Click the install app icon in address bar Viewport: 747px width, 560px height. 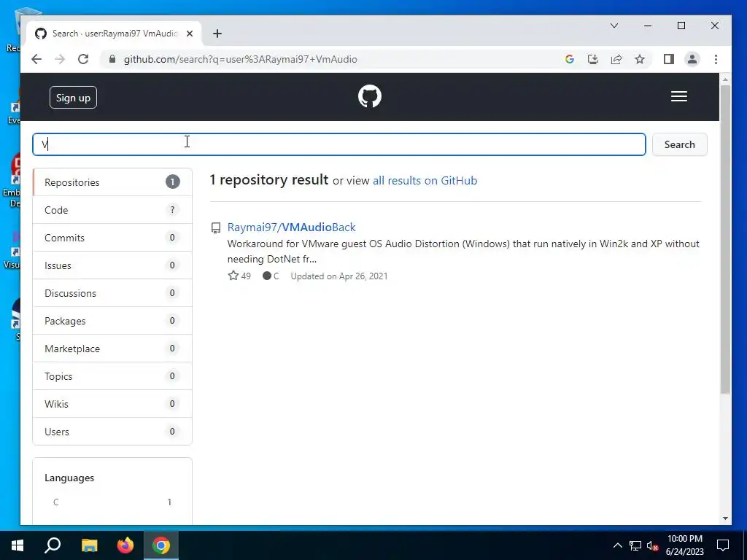(592, 59)
